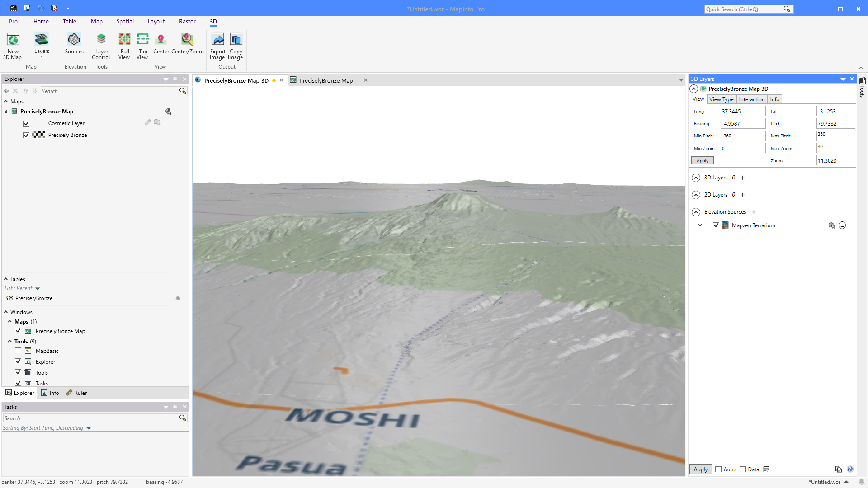Open the Raster ribbon tab
Screen dimensions: 868x488
point(187,21)
